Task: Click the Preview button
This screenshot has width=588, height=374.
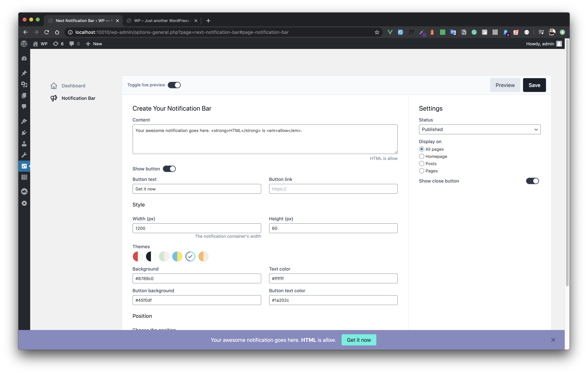Action: click(505, 85)
